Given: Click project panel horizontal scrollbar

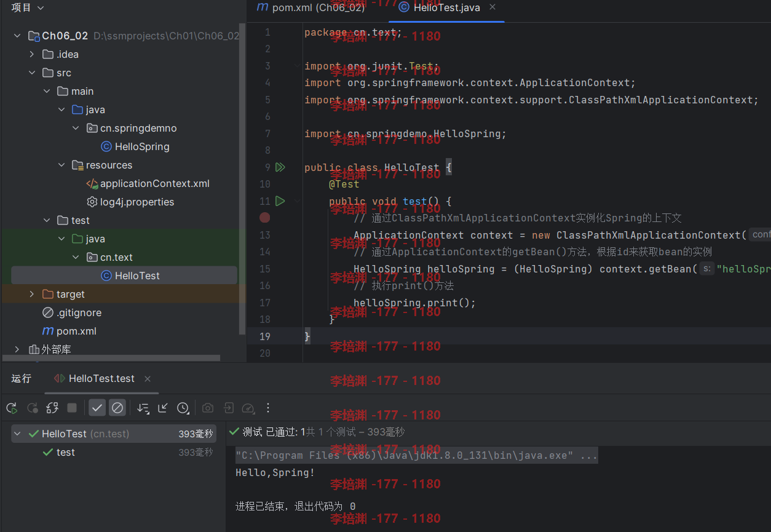Looking at the screenshot, I should [111, 357].
